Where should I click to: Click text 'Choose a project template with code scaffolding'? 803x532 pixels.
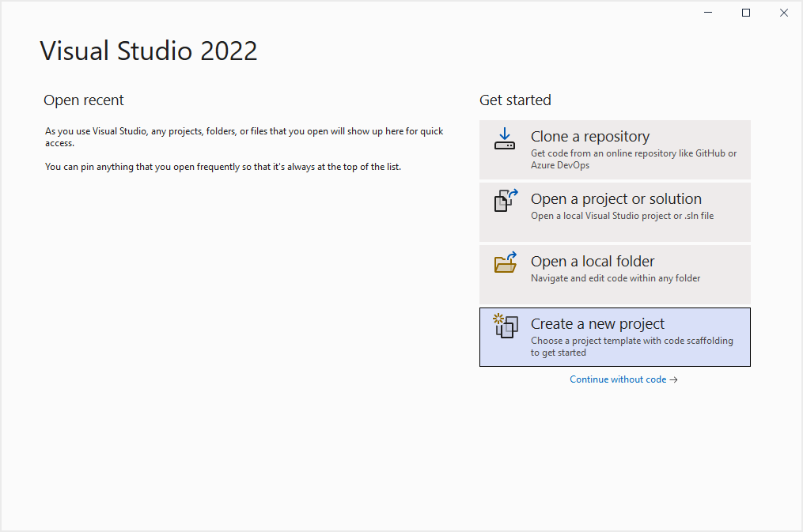click(x=632, y=341)
